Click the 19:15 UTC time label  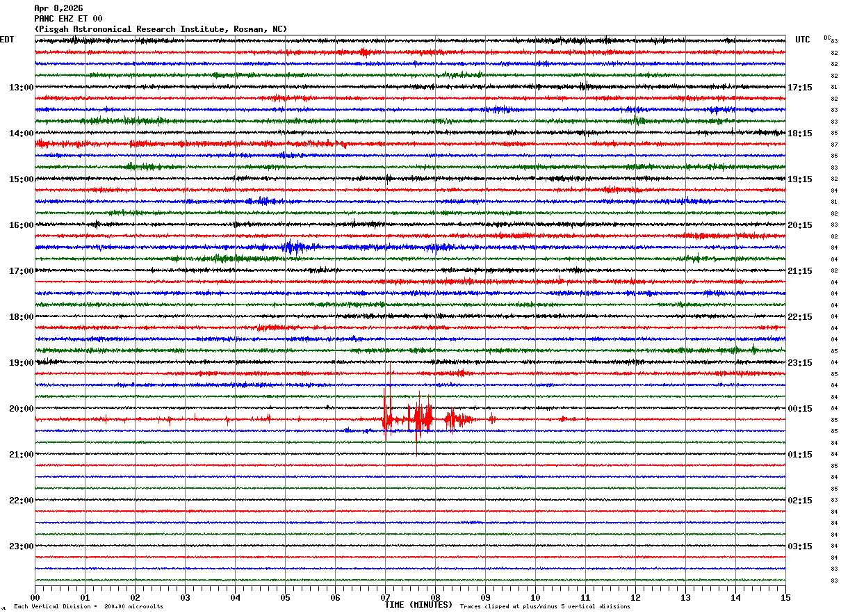[800, 179]
